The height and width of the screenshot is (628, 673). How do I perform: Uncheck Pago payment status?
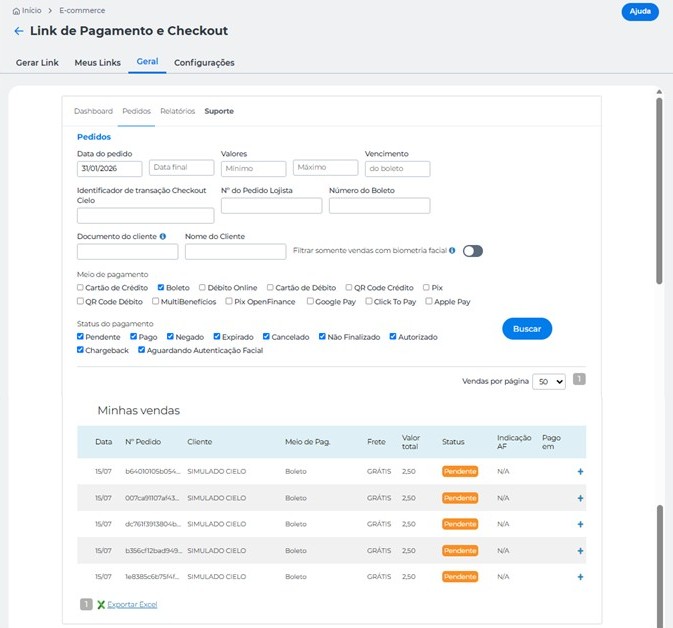[133, 336]
